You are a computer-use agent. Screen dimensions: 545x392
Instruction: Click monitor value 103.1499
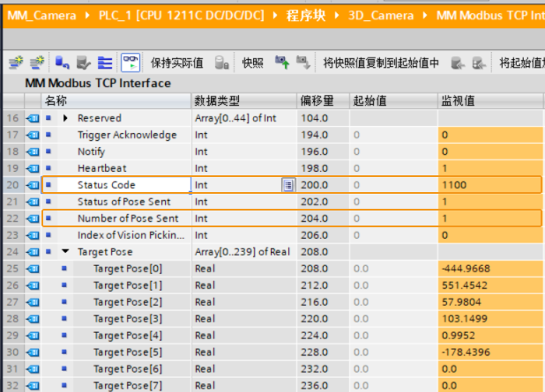click(x=465, y=318)
